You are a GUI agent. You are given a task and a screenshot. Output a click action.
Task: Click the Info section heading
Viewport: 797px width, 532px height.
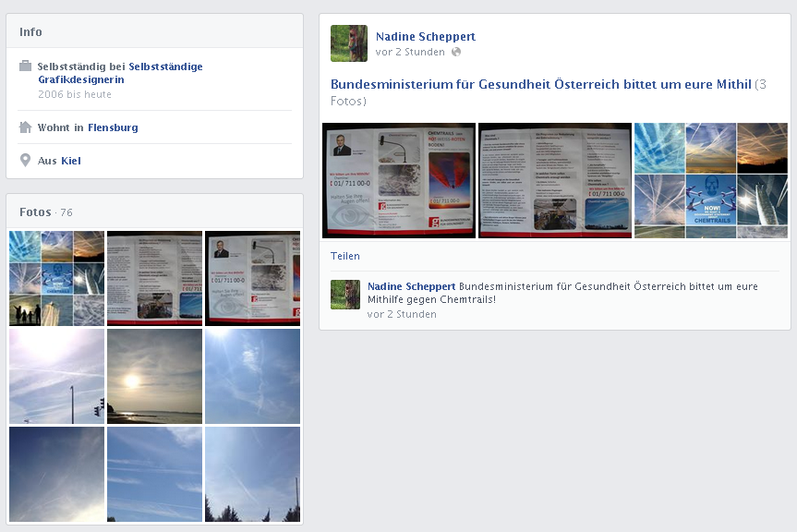tap(30, 32)
